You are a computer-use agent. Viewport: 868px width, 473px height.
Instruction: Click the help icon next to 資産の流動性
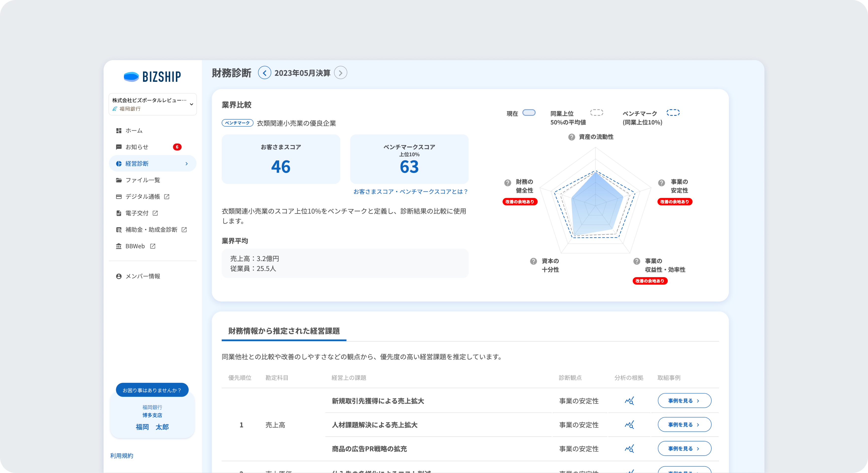click(x=572, y=137)
